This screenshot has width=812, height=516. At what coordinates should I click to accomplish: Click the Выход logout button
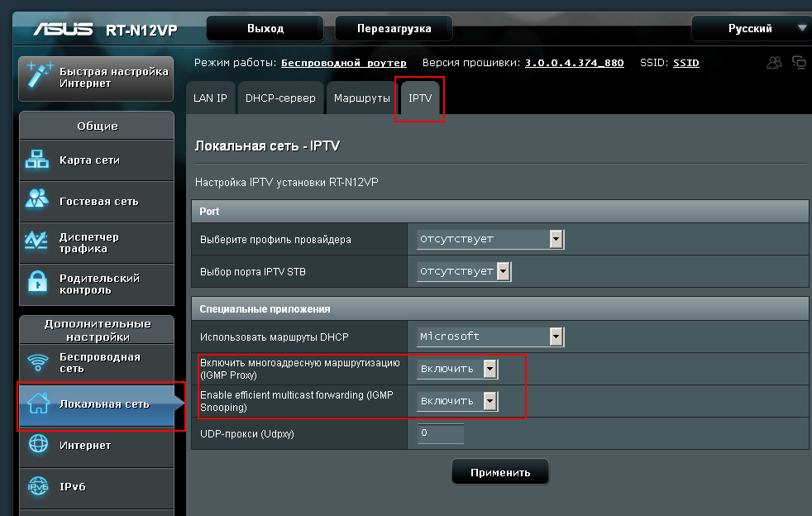pyautogui.click(x=265, y=28)
